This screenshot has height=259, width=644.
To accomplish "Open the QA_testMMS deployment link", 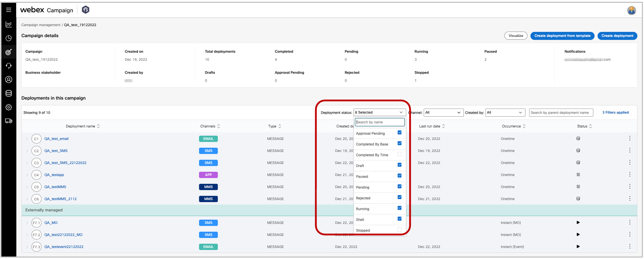I will (55, 187).
